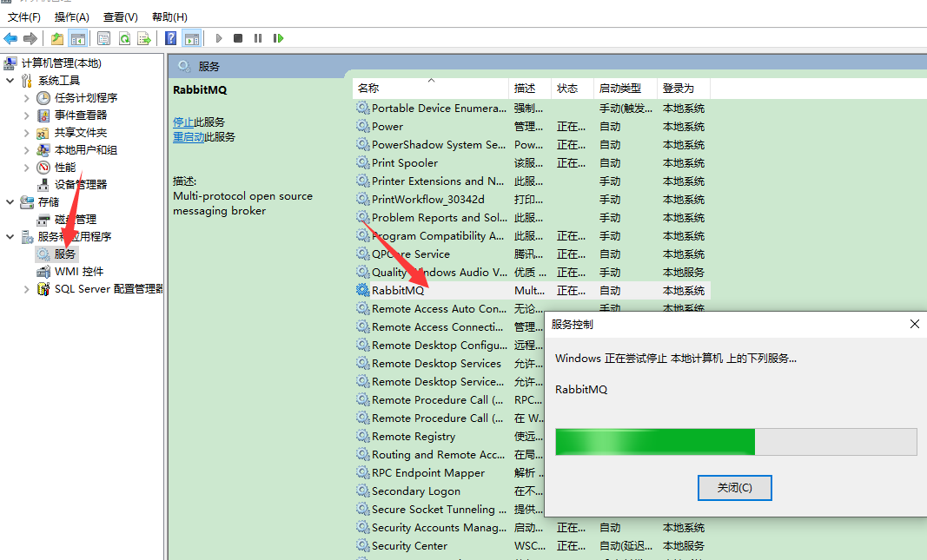Image resolution: width=927 pixels, height=560 pixels.
Task: Open the 操作(A) menu
Action: (x=71, y=16)
